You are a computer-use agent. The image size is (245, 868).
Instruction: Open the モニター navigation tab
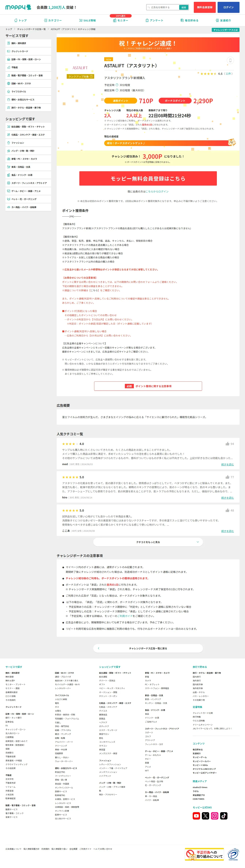[x=120, y=20]
